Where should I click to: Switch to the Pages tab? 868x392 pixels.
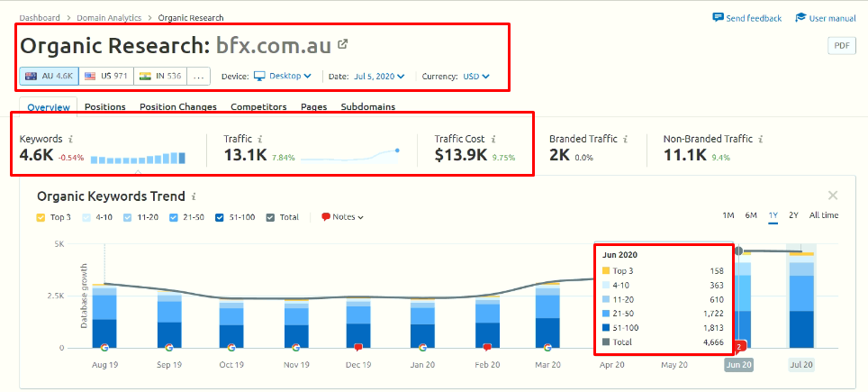coord(314,107)
